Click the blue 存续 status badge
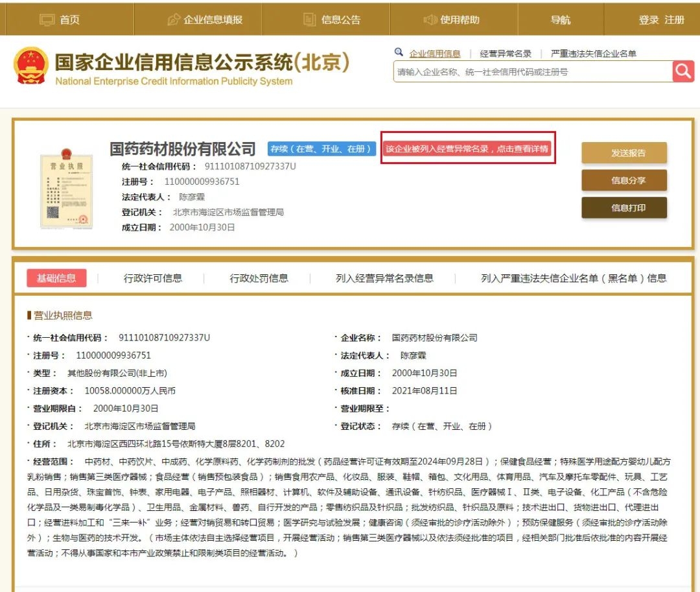Viewport: 700px width, 592px height. pos(321,148)
